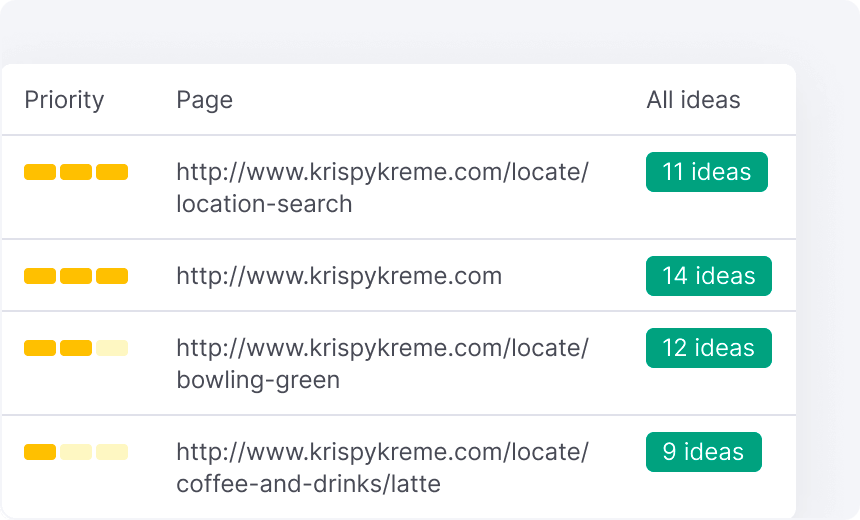Click the 14 ideas green badge
This screenshot has width=860, height=520.
click(708, 276)
